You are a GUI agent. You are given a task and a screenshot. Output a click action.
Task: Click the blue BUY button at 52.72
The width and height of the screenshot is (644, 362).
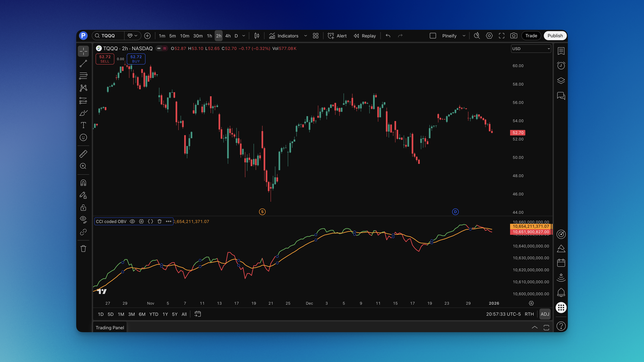click(136, 59)
